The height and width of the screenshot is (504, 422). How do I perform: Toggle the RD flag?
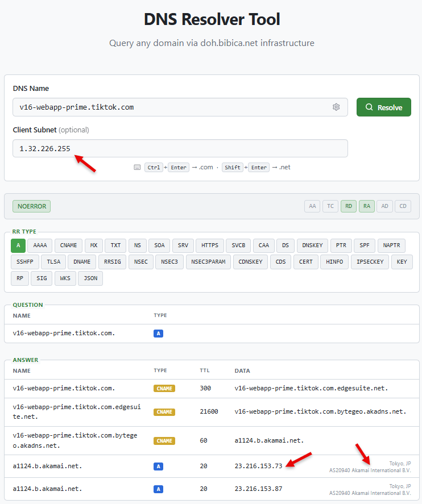[349, 206]
